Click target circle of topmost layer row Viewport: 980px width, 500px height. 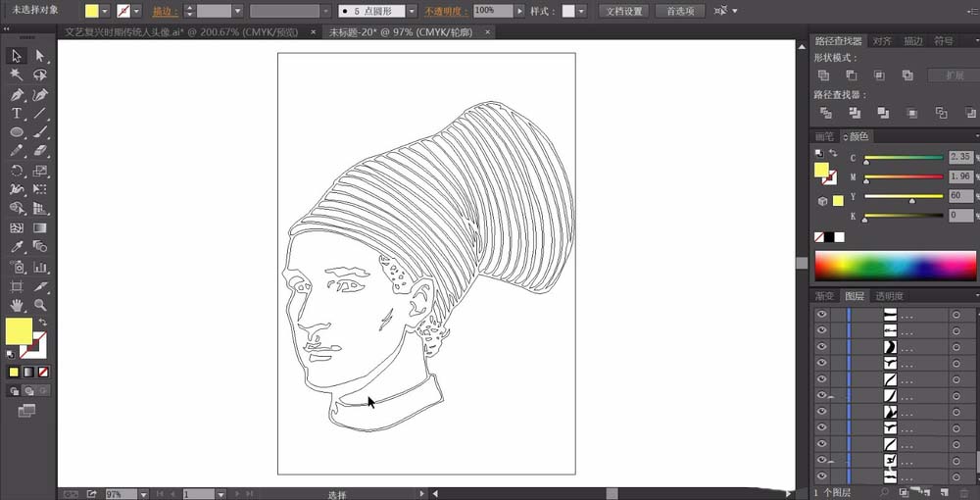[955, 315]
